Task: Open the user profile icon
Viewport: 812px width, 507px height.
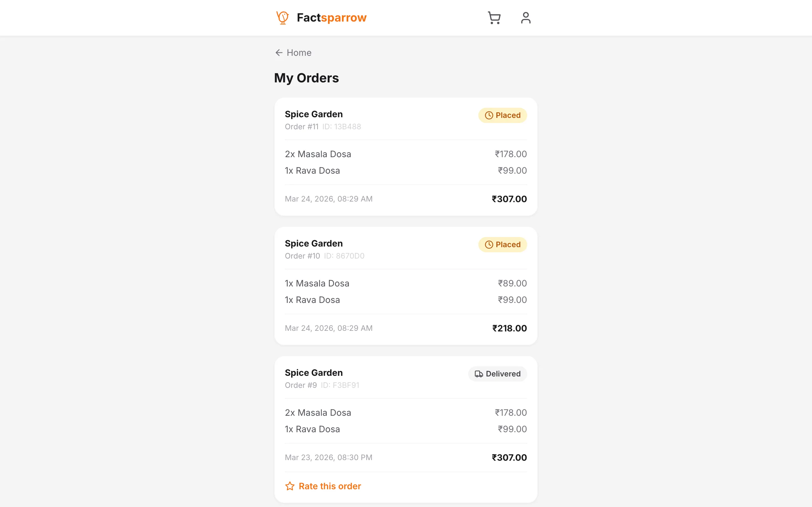Action: coord(526,18)
